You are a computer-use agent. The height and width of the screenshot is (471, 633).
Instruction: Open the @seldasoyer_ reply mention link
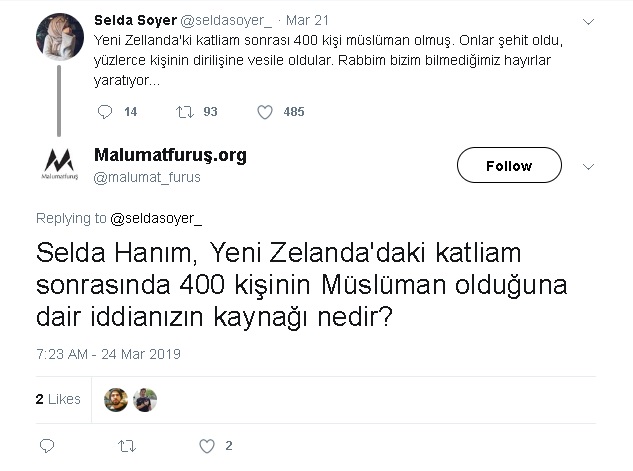[x=156, y=218]
